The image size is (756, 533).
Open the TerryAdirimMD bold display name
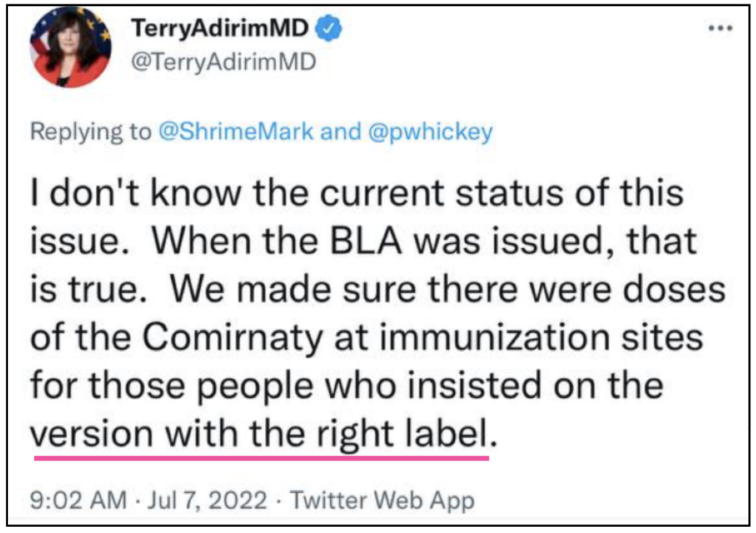pos(220,28)
